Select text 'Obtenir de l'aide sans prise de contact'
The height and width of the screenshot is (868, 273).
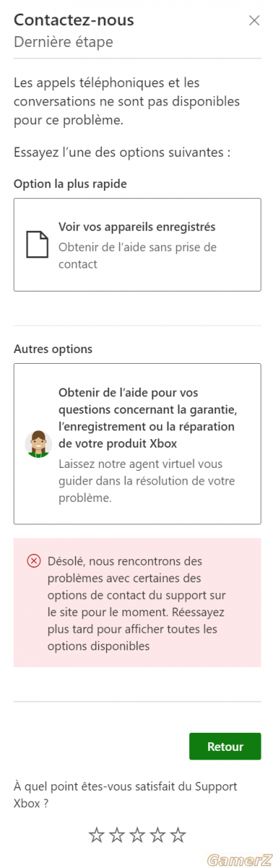138,255
